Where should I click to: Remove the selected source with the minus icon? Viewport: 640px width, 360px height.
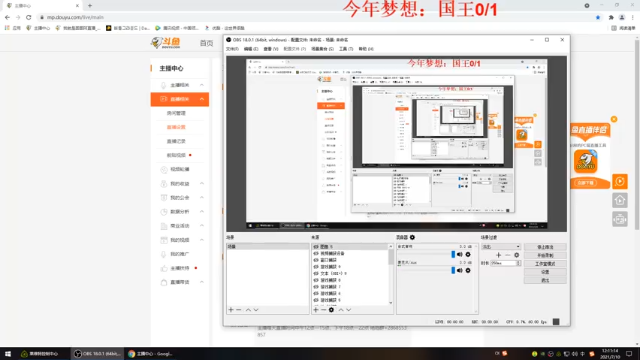coord(323,310)
